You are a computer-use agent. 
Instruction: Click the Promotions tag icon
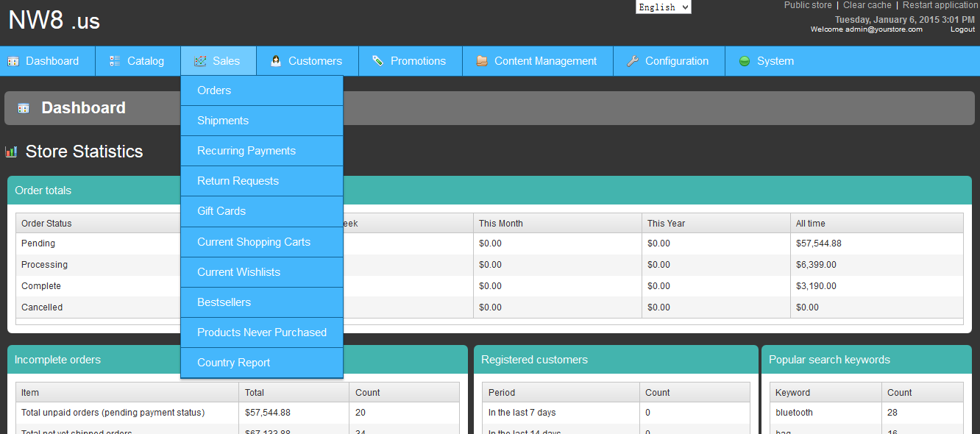pos(377,61)
